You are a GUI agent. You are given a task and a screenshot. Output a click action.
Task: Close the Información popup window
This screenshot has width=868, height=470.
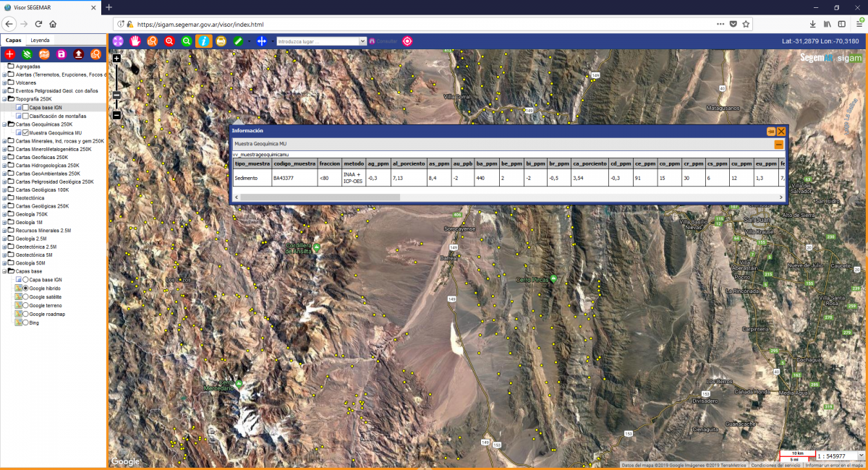[x=781, y=131]
